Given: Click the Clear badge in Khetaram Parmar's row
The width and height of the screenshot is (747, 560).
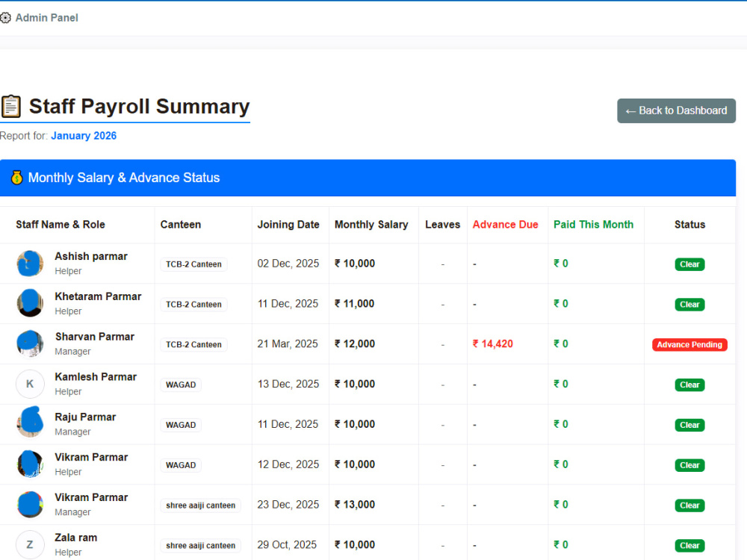Looking at the screenshot, I should [689, 305].
